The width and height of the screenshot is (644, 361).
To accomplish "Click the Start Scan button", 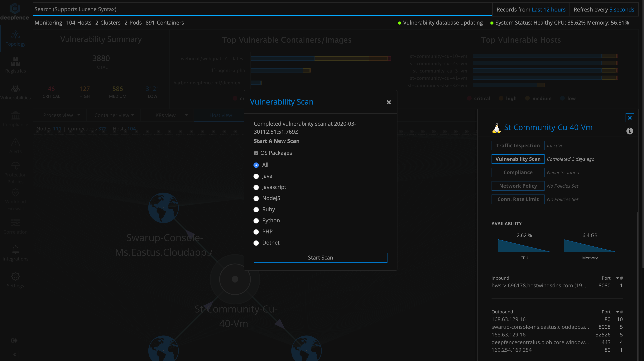I will 320,258.
